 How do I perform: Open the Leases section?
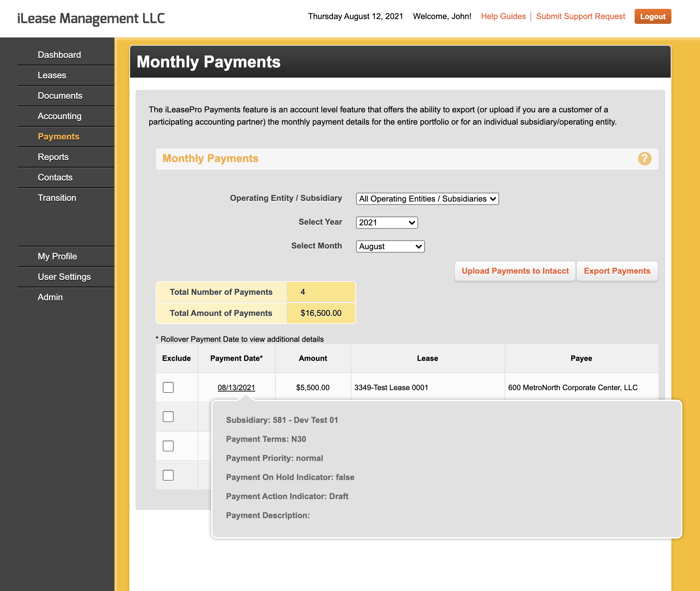pos(52,75)
